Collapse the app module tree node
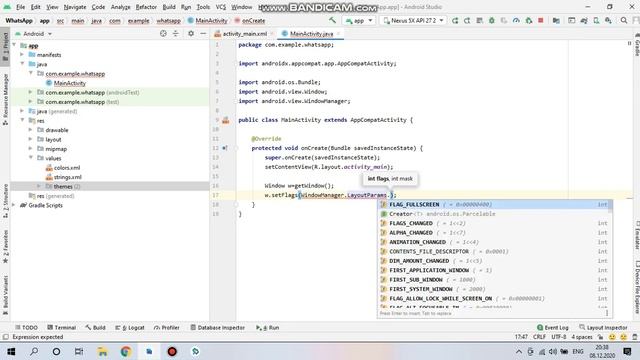This screenshot has height=360, width=640. 14,45
